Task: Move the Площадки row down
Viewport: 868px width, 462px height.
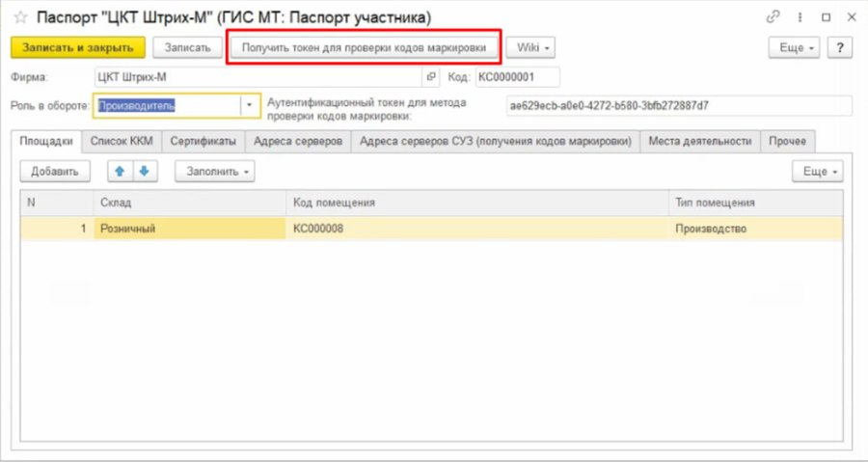Action: click(145, 172)
